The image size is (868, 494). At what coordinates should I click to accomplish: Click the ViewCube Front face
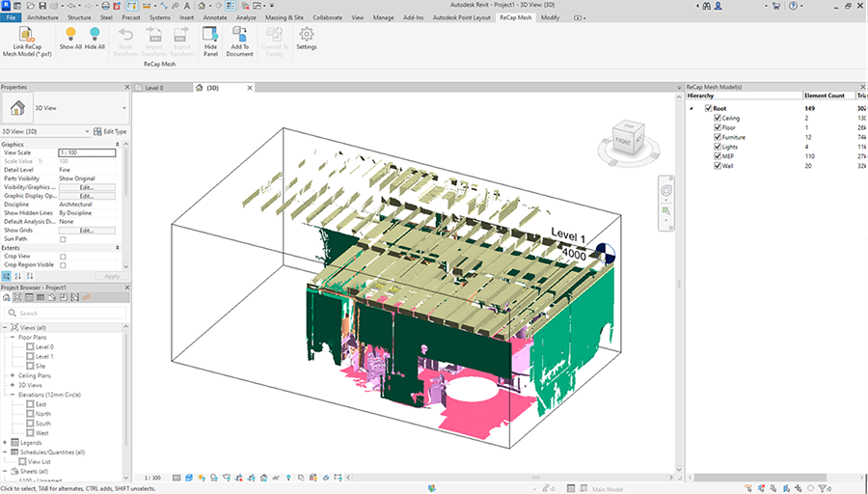(623, 142)
